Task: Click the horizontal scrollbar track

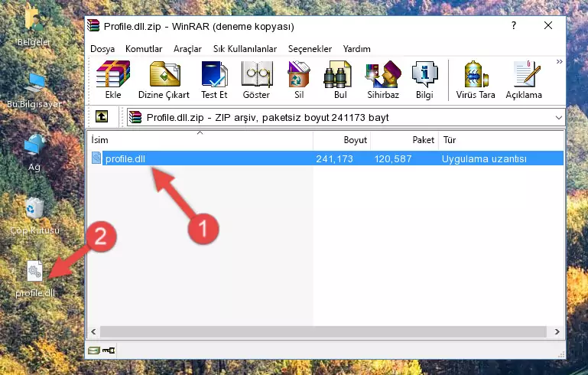Action: [x=323, y=331]
